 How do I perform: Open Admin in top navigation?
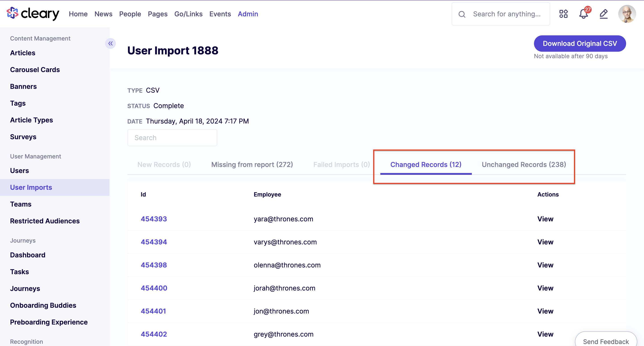coord(248,14)
